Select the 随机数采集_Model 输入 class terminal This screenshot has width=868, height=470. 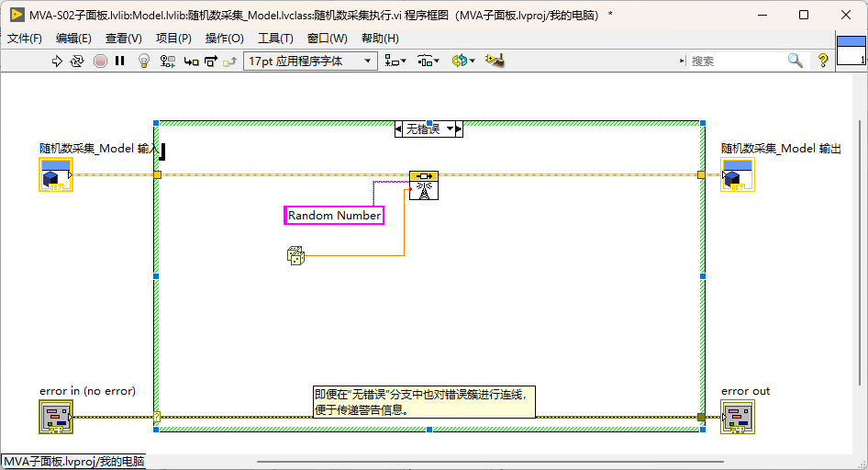55,174
